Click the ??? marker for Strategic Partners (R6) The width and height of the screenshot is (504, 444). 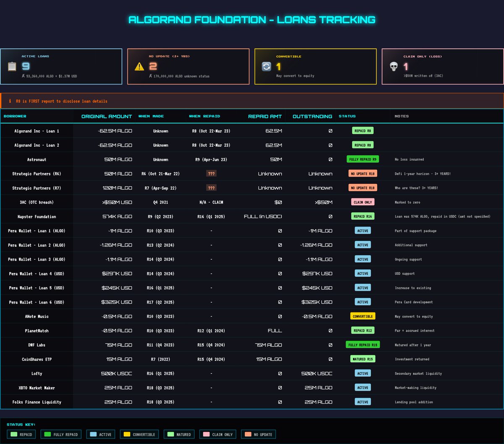pos(211,174)
